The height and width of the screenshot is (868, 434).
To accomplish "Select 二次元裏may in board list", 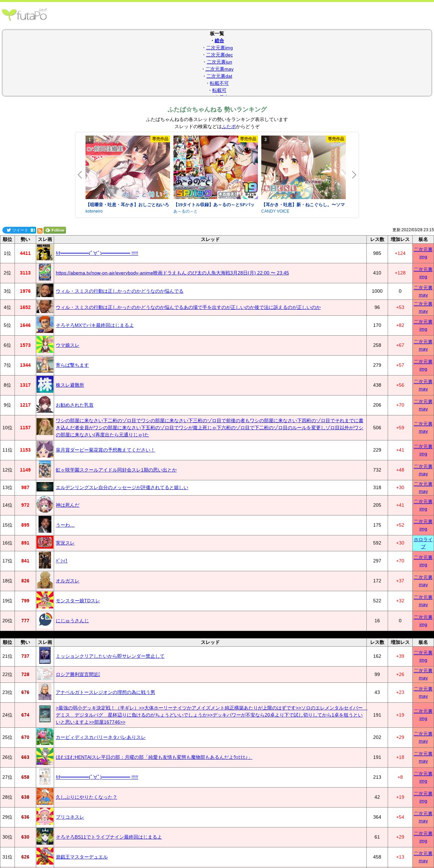I will pyautogui.click(x=219, y=69).
